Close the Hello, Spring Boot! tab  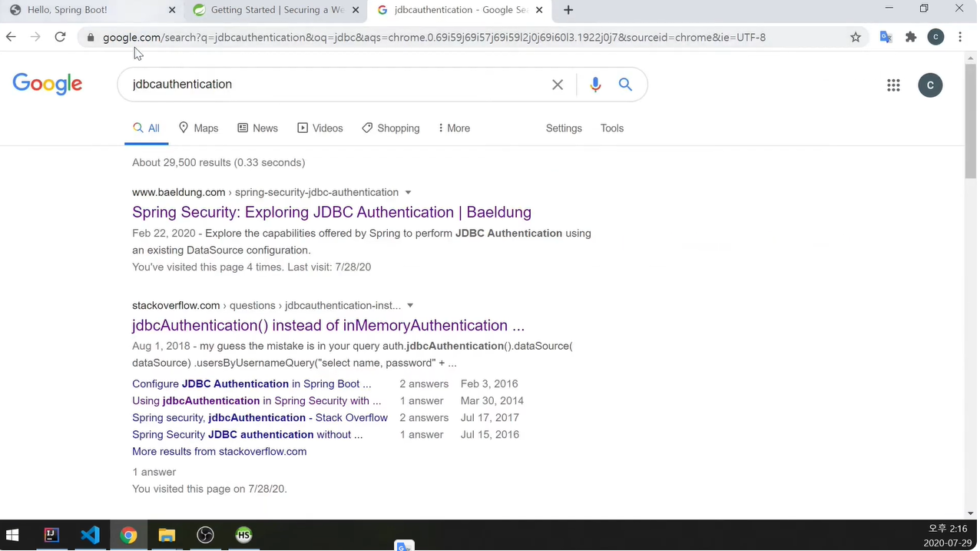click(x=171, y=10)
